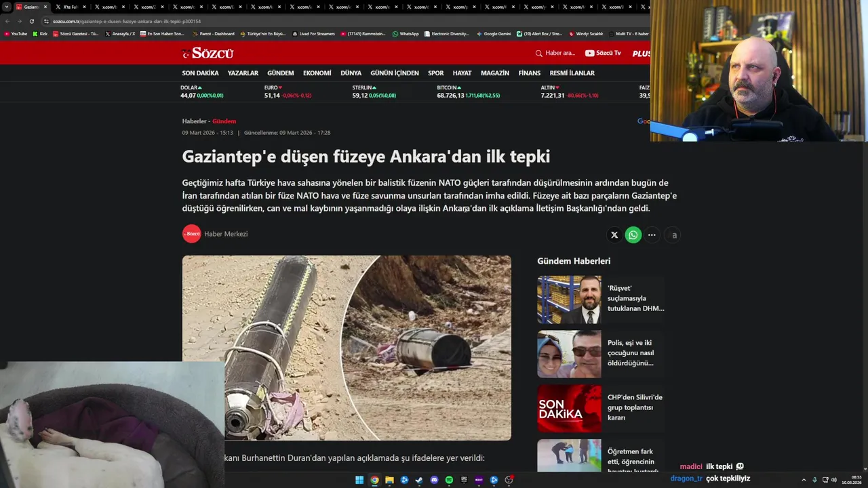Click the search magnifier icon in header
The width and height of the screenshot is (868, 488).
pos(539,53)
